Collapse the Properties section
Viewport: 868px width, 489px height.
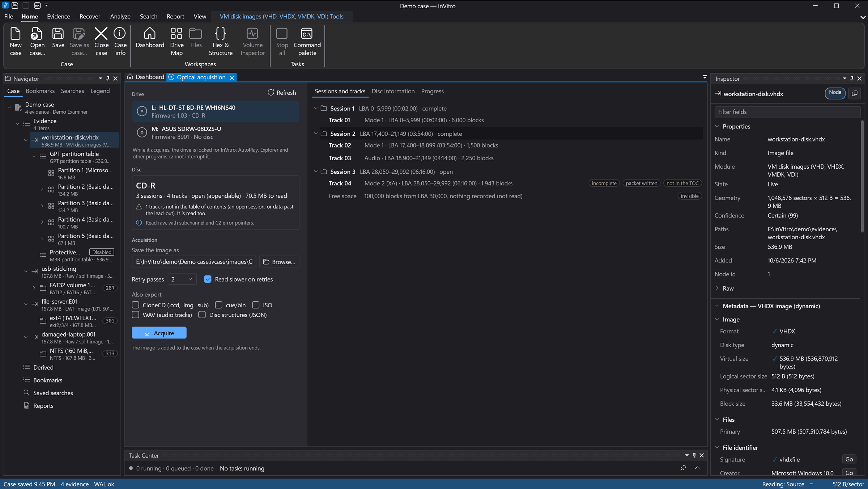tap(717, 126)
